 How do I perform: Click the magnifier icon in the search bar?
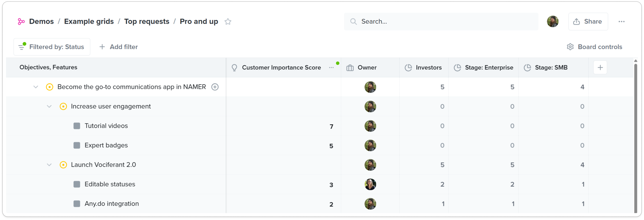tap(353, 21)
